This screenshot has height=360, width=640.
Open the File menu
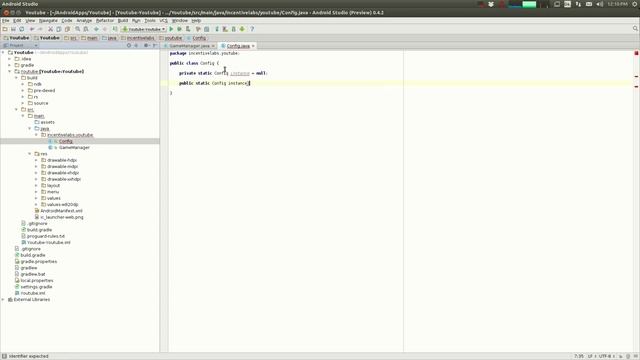point(6,20)
